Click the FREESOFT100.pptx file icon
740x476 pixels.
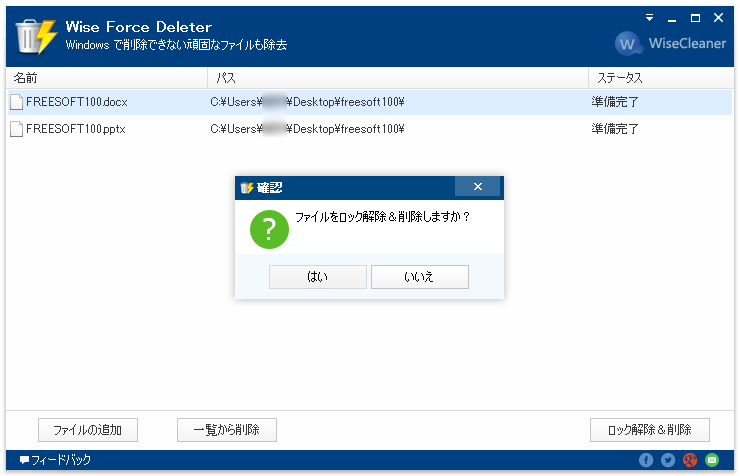click(x=17, y=129)
